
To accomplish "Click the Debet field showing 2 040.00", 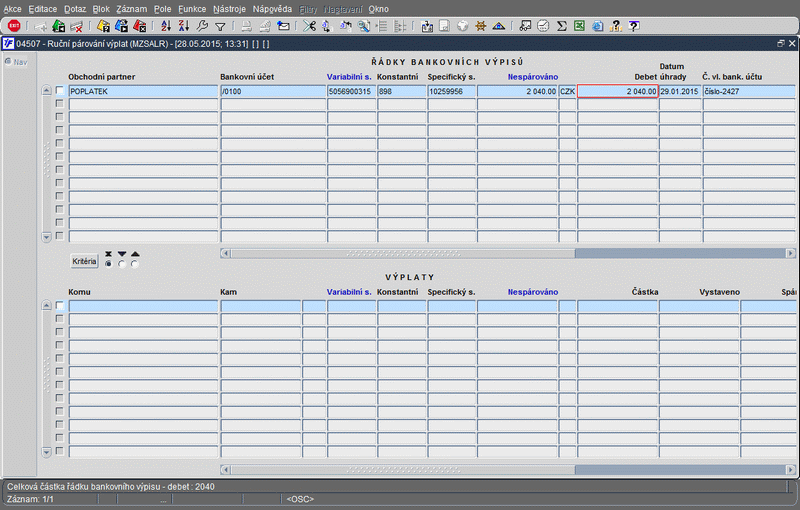I will (x=617, y=91).
